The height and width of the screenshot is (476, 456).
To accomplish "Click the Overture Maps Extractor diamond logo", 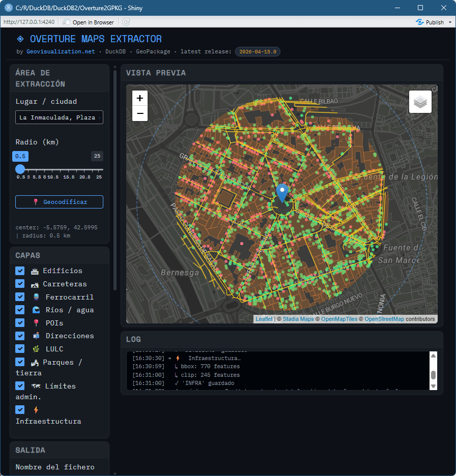I will point(20,39).
